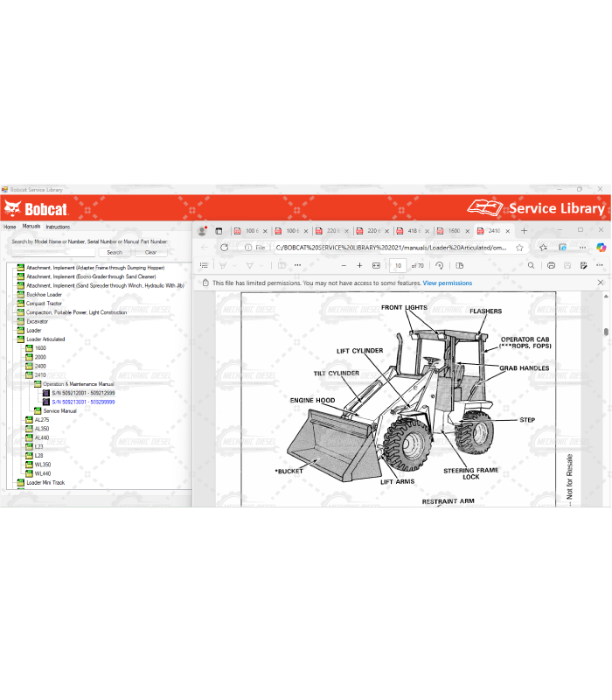Click the browser refresh icon
Viewport: 612px width, 700px height.
224,248
